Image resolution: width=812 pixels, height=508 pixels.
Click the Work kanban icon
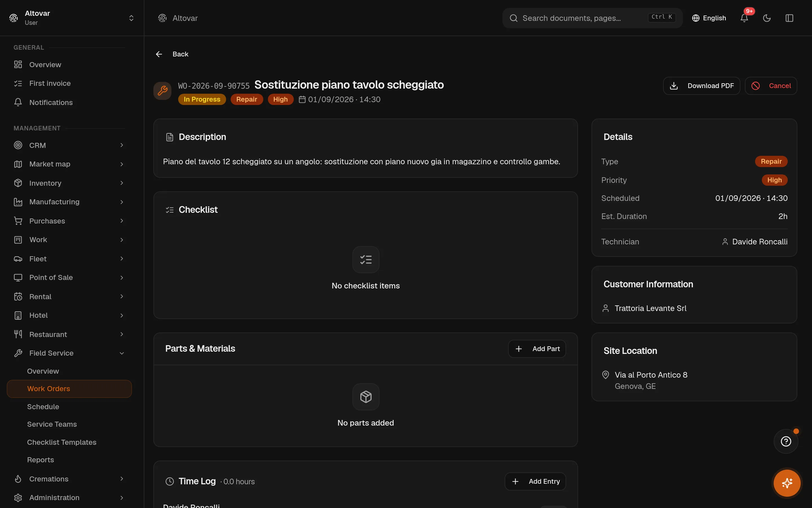[x=18, y=240]
